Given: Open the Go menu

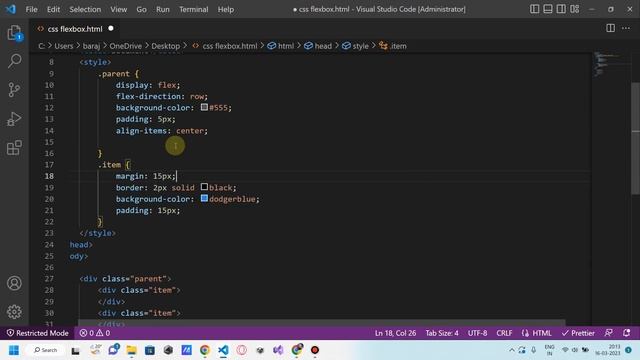Looking at the screenshot, I should coord(141,9).
